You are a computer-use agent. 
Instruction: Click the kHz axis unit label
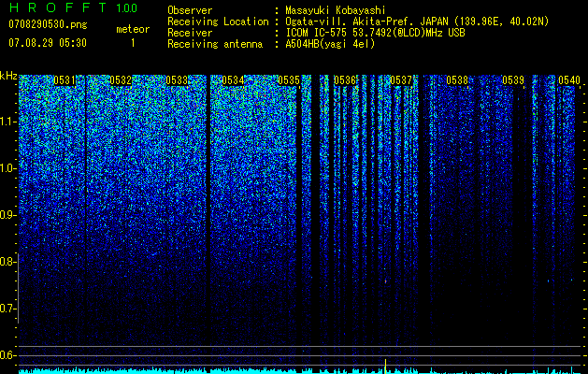(x=8, y=76)
